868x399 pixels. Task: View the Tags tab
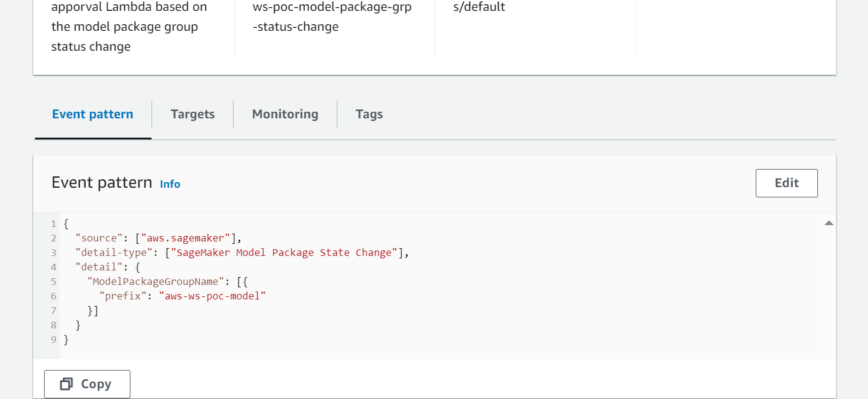tap(369, 113)
